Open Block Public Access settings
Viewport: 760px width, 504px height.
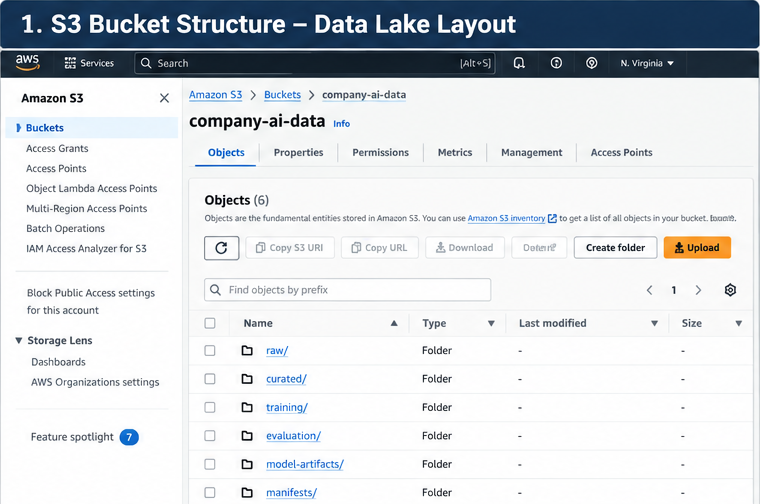(91, 301)
